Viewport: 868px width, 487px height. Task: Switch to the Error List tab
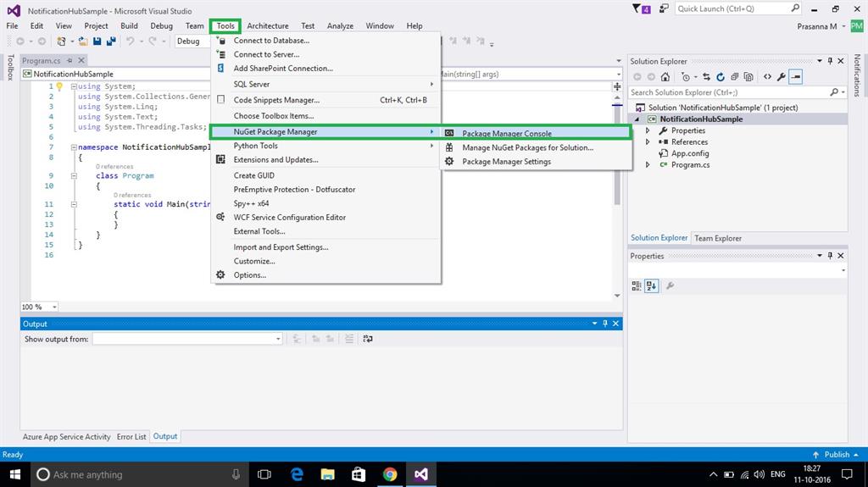131,437
